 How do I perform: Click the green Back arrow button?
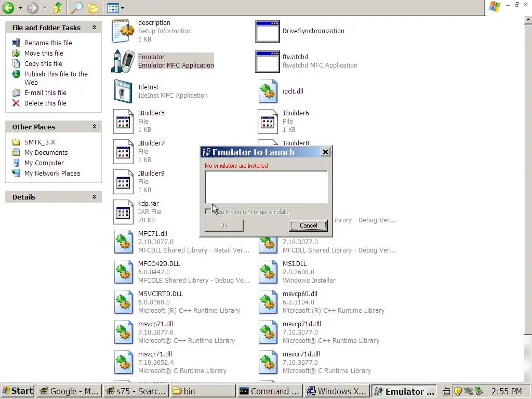tap(8, 7)
